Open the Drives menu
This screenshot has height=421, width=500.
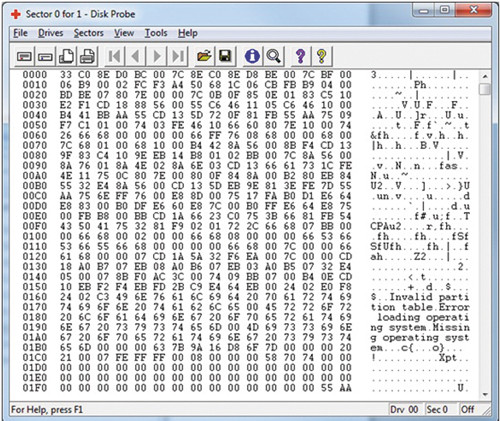51,33
